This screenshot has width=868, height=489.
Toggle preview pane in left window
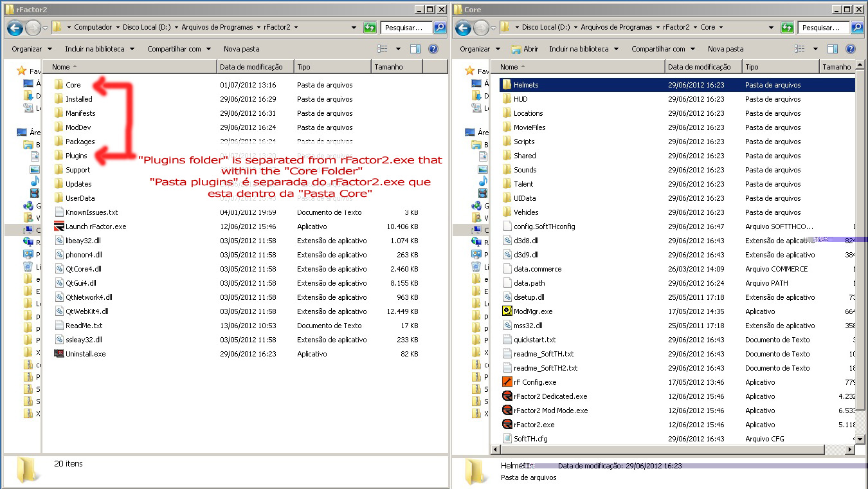(x=415, y=49)
